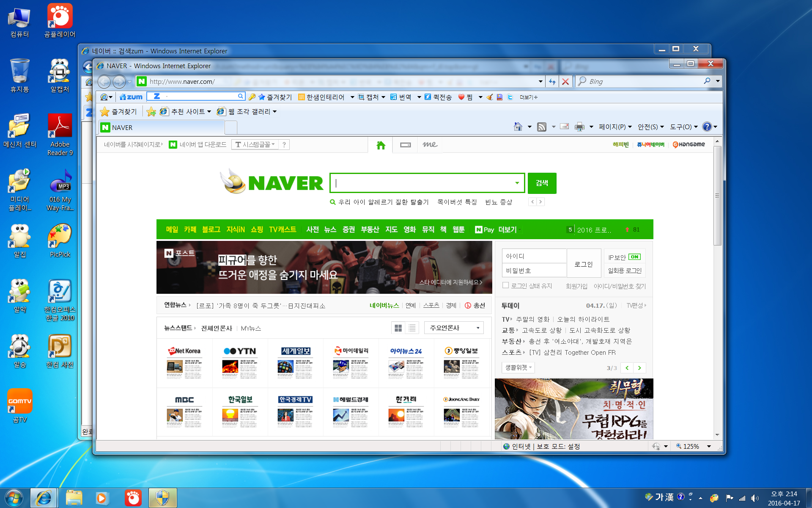Switch news stand to thumbnail grid view
Screen dimensions: 812x508
pyautogui.click(x=398, y=328)
